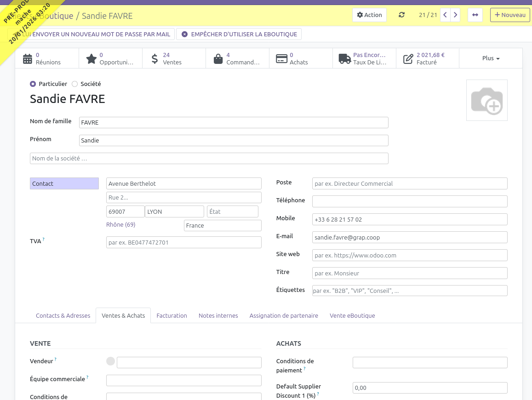Open the Réunions calendar stat button
Image resolution: width=532 pixels, height=400 pixels.
(47, 58)
